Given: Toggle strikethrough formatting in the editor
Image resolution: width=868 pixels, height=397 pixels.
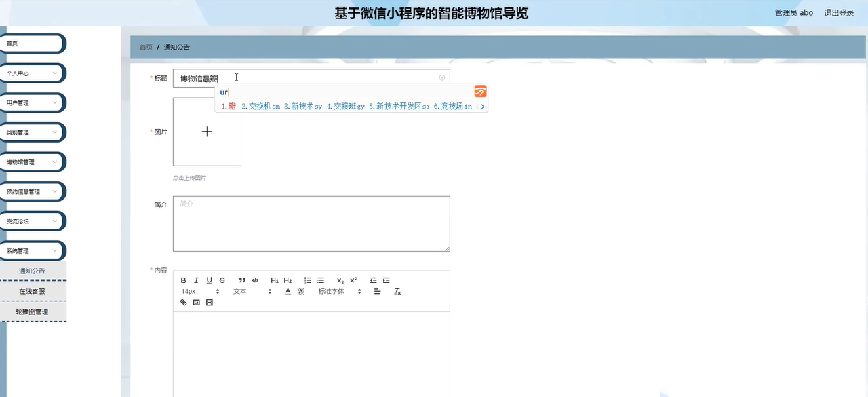Looking at the screenshot, I should [222, 280].
